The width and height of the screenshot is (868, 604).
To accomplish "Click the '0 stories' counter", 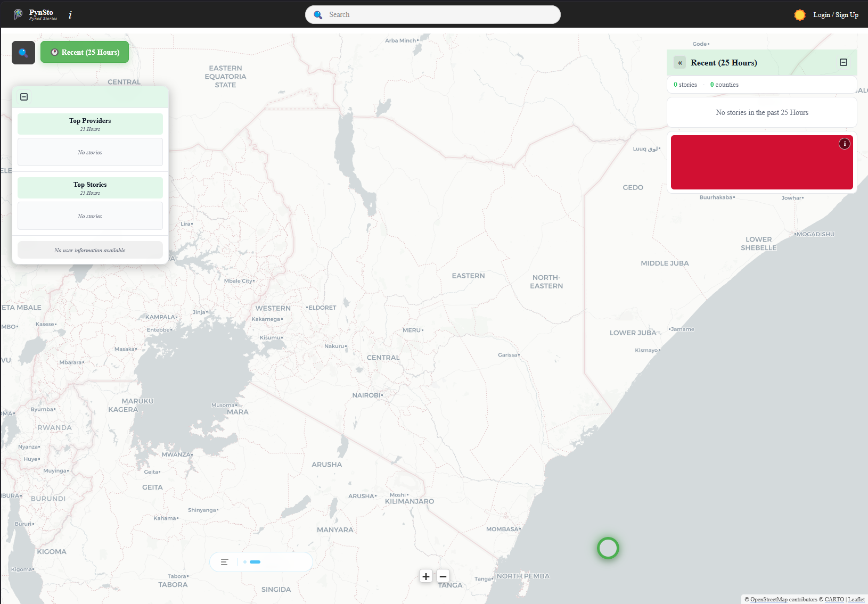I will [x=685, y=85].
